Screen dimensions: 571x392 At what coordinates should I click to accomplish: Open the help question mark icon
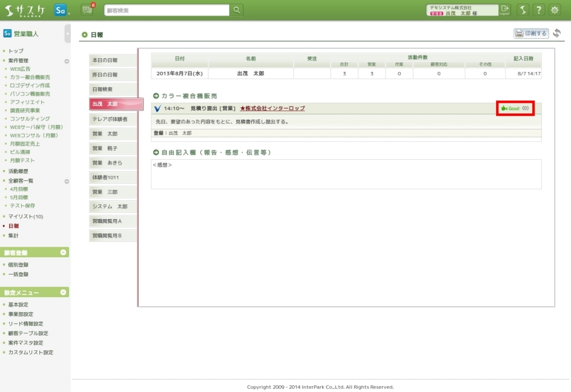click(538, 10)
